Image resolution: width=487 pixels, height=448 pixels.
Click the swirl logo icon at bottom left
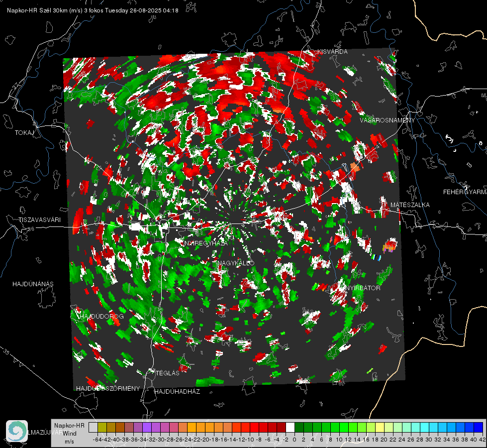pyautogui.click(x=17, y=431)
